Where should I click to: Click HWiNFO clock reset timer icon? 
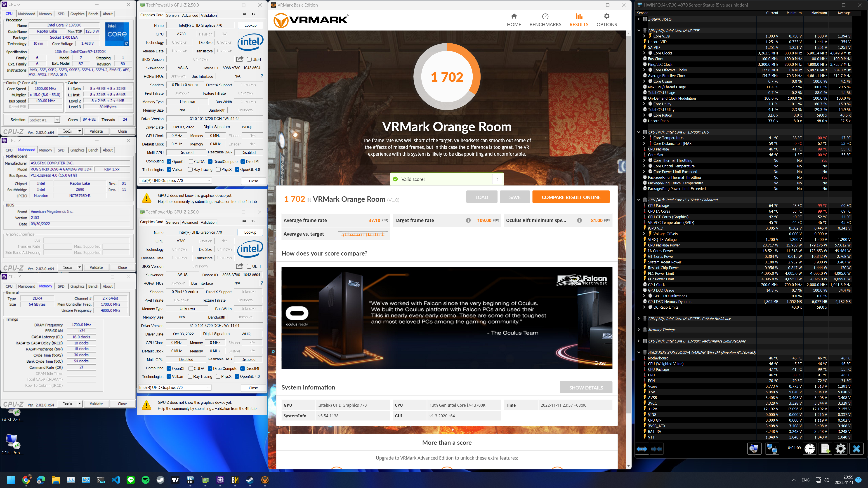(810, 449)
